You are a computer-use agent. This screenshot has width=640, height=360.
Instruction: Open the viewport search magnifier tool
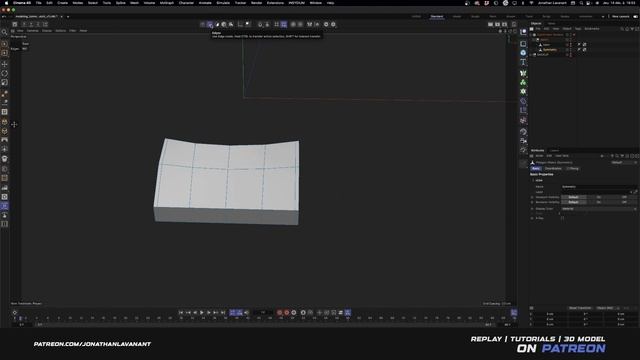4,32
